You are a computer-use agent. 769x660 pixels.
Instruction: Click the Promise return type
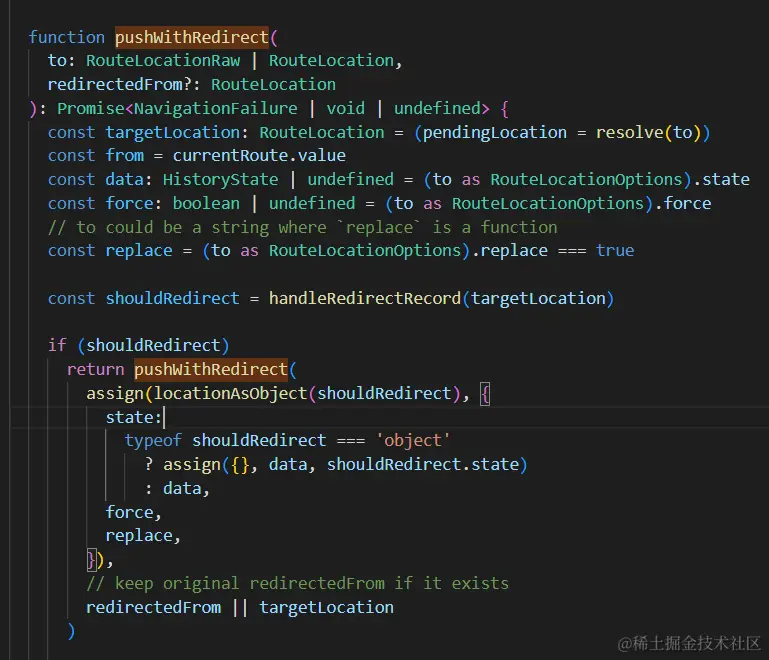coord(90,108)
